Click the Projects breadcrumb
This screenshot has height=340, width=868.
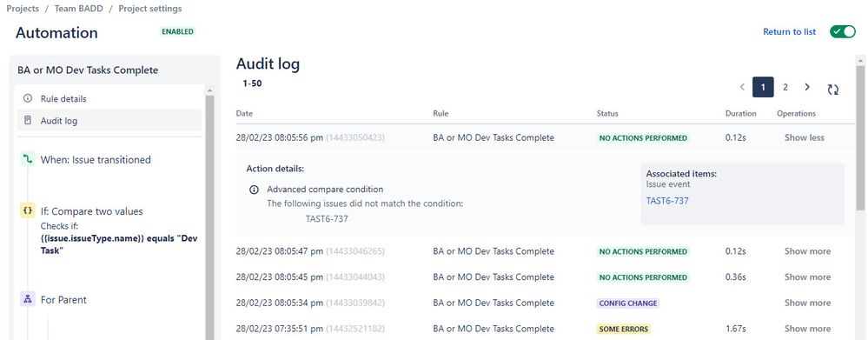[23, 9]
